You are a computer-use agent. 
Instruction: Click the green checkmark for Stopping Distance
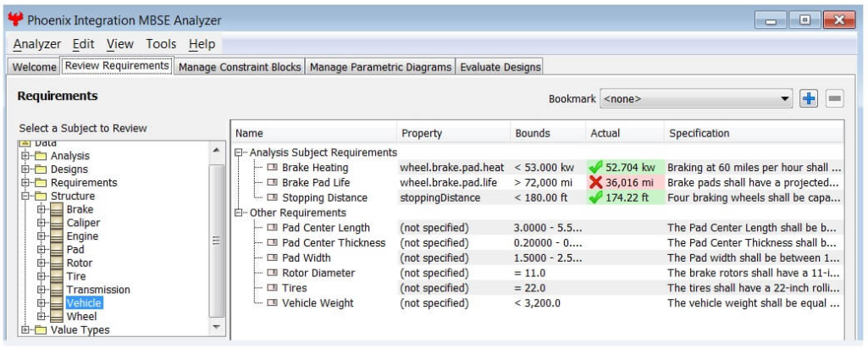click(595, 197)
